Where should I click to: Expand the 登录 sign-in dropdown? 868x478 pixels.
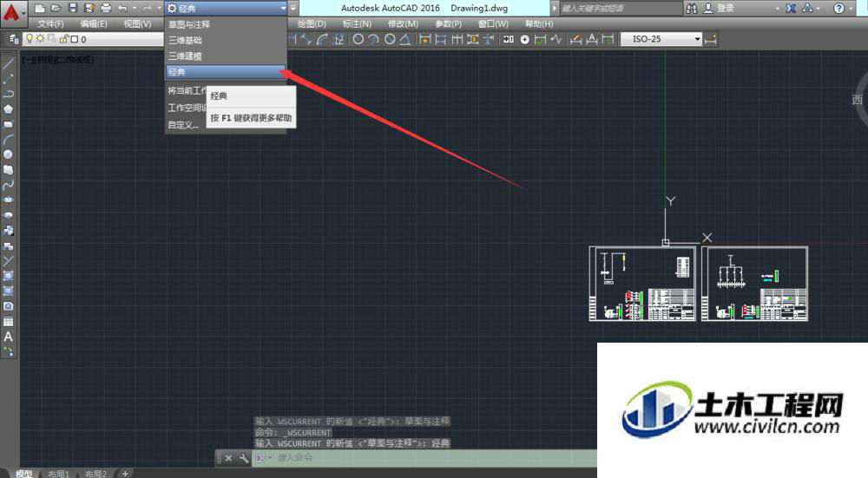(777, 9)
